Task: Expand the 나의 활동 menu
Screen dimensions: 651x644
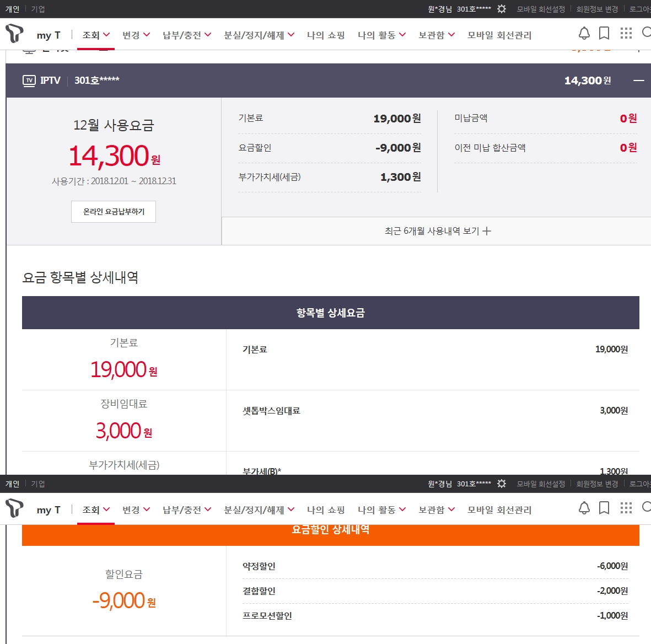Action: click(381, 35)
